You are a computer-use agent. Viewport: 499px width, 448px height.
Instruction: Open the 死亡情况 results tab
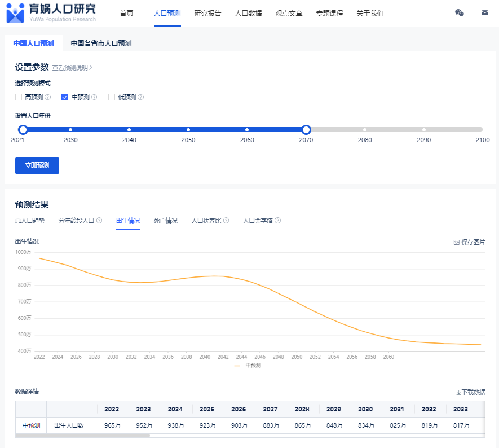[166, 221]
